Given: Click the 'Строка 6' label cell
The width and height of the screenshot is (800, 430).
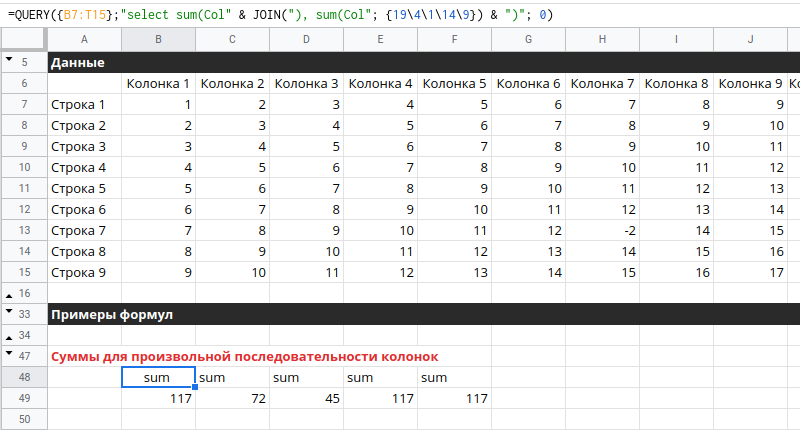Looking at the screenshot, I should (x=84, y=210).
